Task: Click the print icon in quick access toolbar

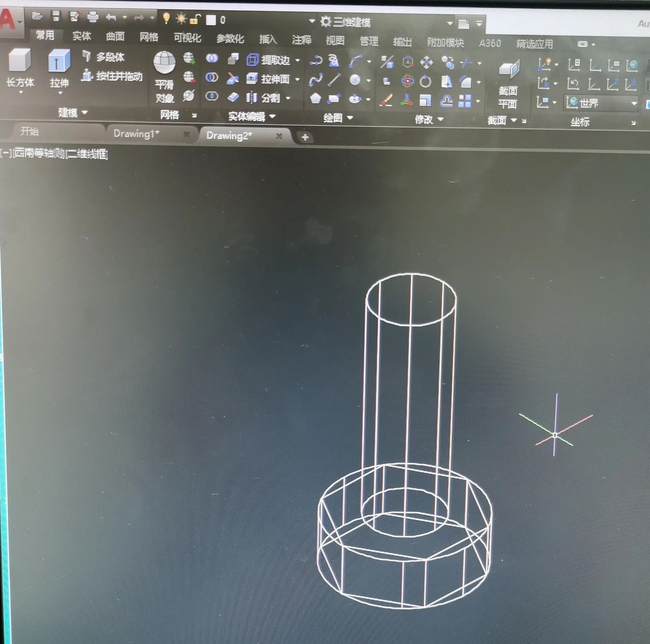Action: tap(93, 17)
